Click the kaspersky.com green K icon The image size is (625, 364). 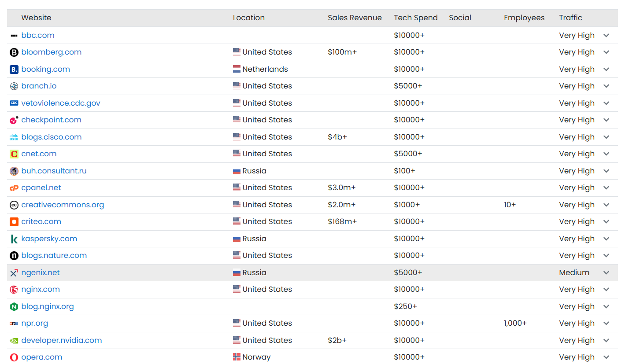click(x=14, y=239)
